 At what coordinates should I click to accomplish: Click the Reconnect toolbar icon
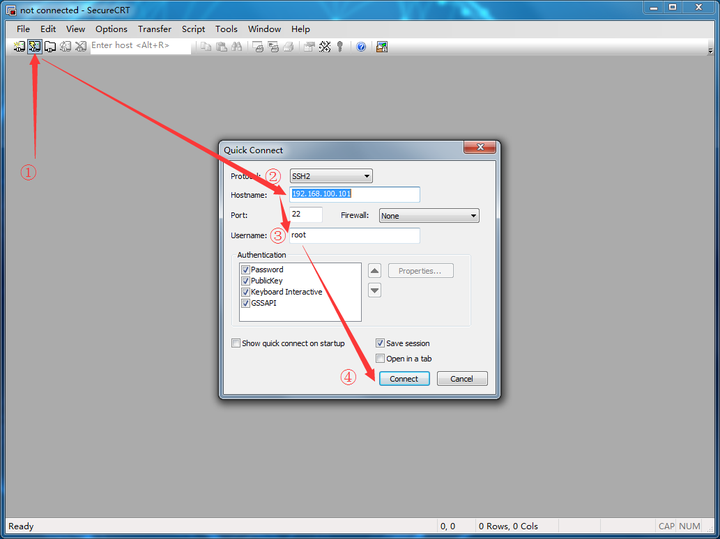click(66, 46)
